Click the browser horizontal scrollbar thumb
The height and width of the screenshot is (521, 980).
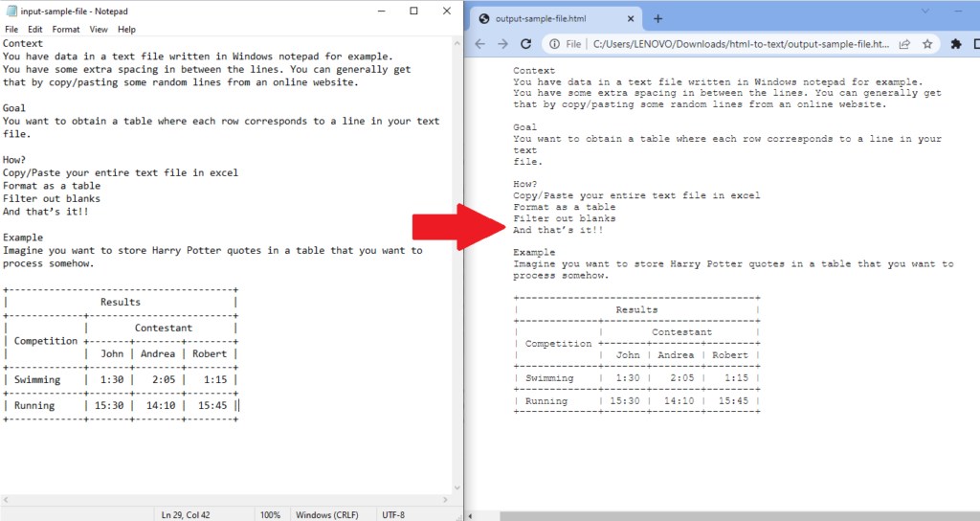(x=737, y=516)
